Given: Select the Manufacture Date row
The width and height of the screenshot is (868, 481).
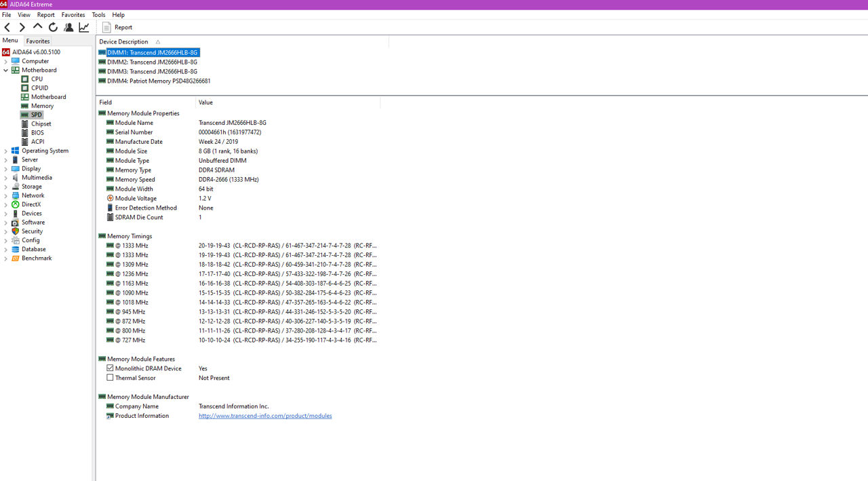Looking at the screenshot, I should (237, 142).
